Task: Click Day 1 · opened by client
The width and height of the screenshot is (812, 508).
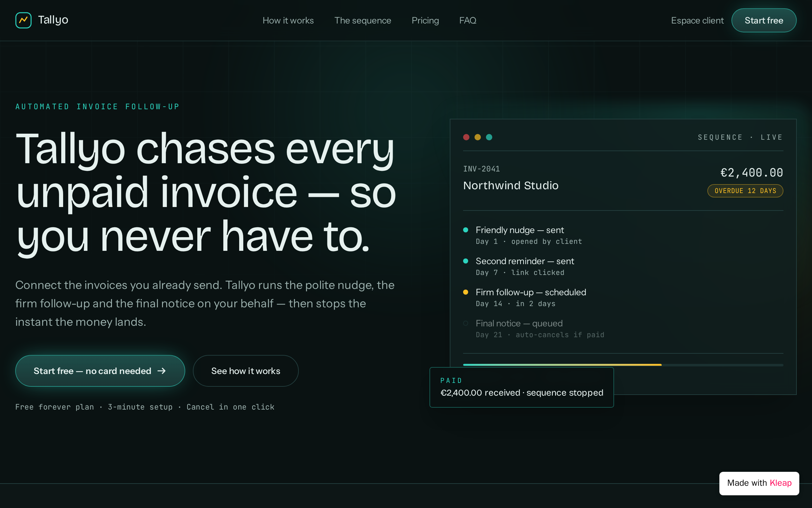Action: pyautogui.click(x=529, y=242)
